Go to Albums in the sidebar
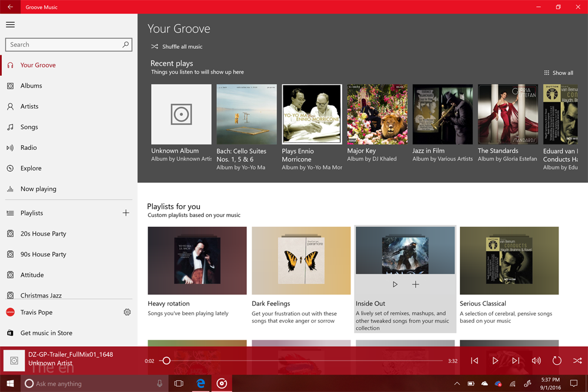 (69, 86)
